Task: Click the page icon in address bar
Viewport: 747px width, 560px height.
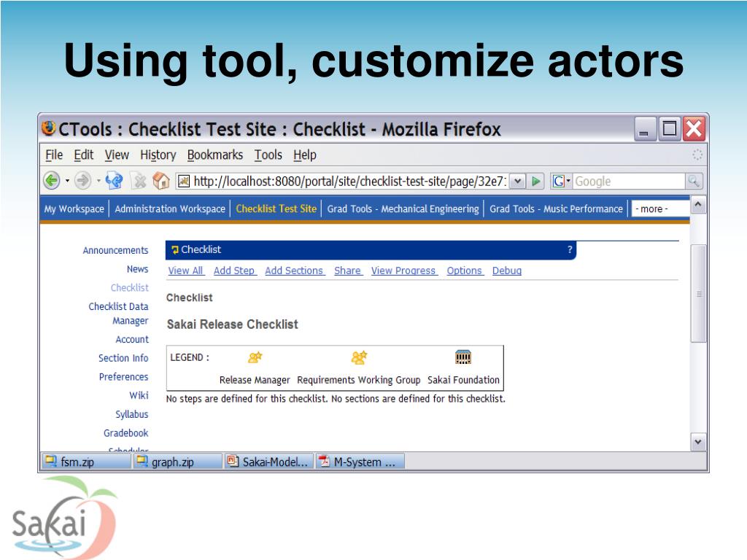Action: [184, 181]
